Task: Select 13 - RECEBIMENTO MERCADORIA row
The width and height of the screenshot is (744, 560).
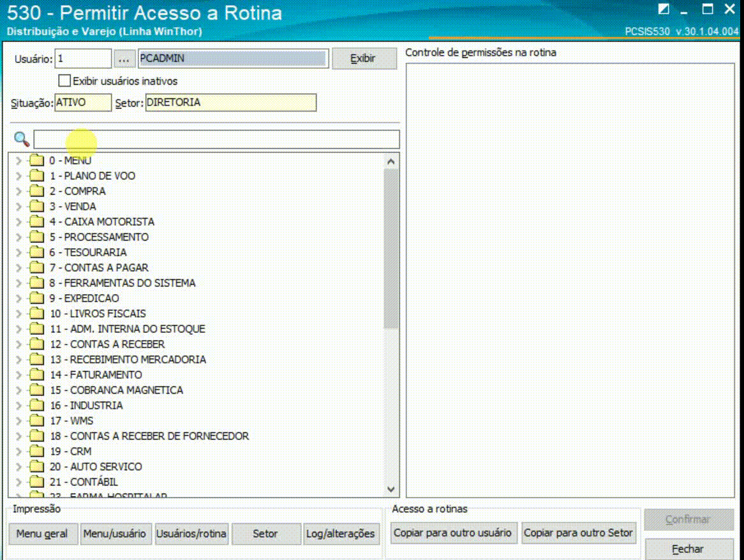Action: [128, 360]
